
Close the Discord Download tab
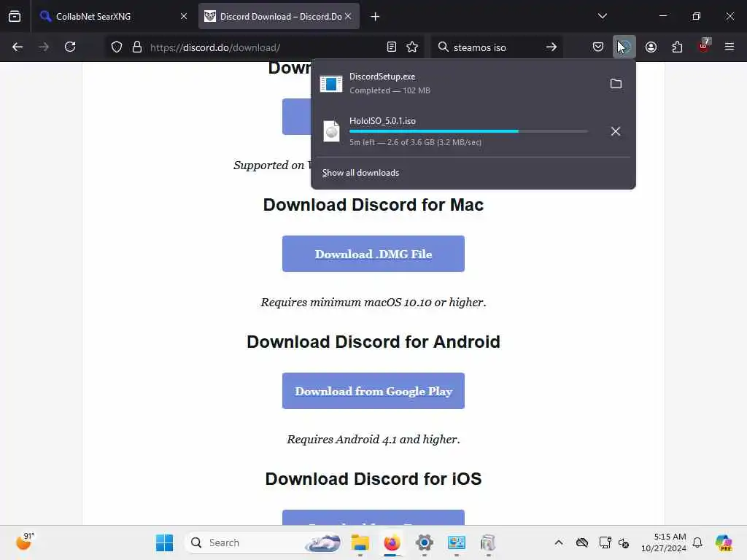pos(348,16)
